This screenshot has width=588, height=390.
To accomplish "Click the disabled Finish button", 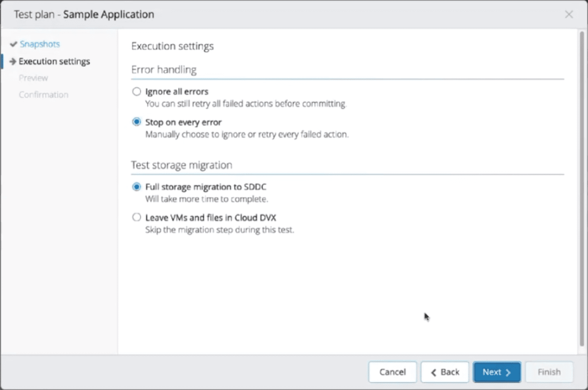I will pos(549,372).
